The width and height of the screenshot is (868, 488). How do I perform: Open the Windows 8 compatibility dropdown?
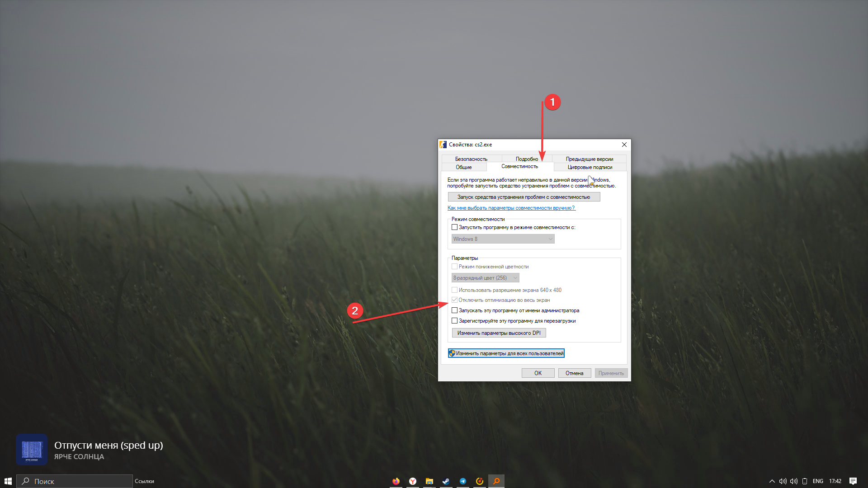tap(503, 239)
